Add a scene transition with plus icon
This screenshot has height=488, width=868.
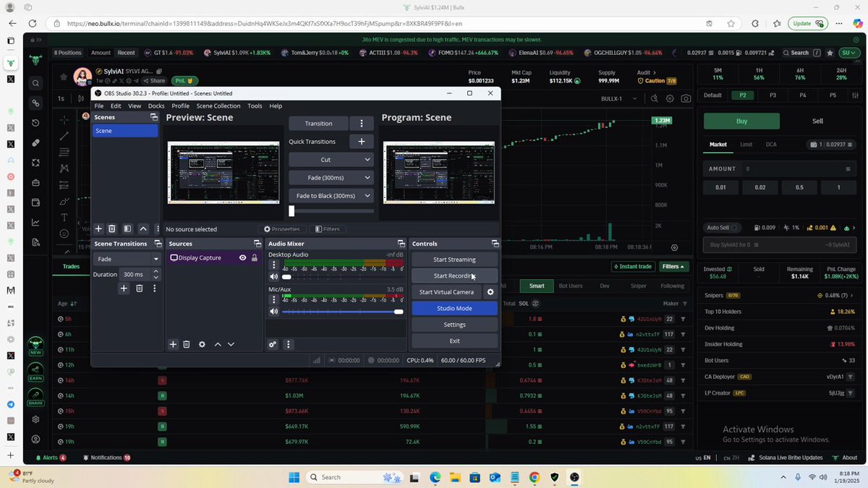pos(124,288)
